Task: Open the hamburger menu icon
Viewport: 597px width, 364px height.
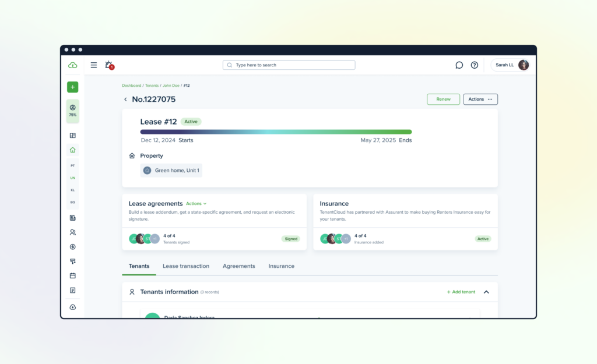Action: click(94, 65)
